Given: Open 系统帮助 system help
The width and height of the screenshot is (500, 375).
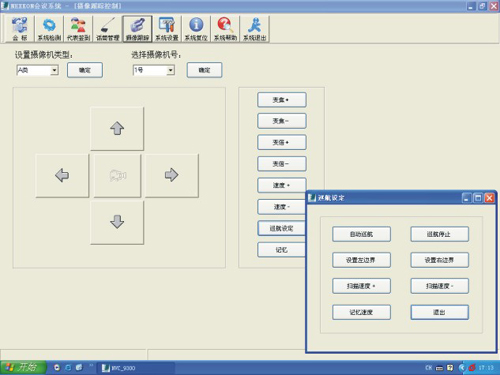Looking at the screenshot, I should coord(226,29).
